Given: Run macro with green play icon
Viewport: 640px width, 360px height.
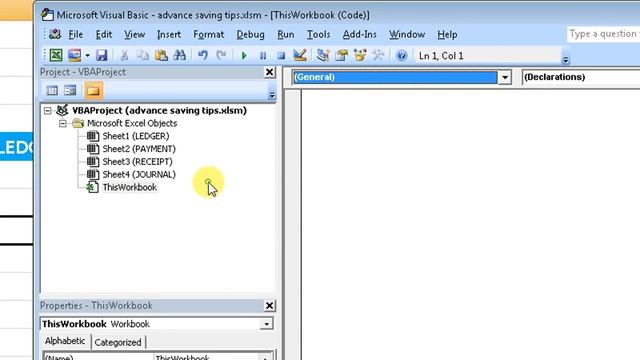Looking at the screenshot, I should click(x=244, y=56).
